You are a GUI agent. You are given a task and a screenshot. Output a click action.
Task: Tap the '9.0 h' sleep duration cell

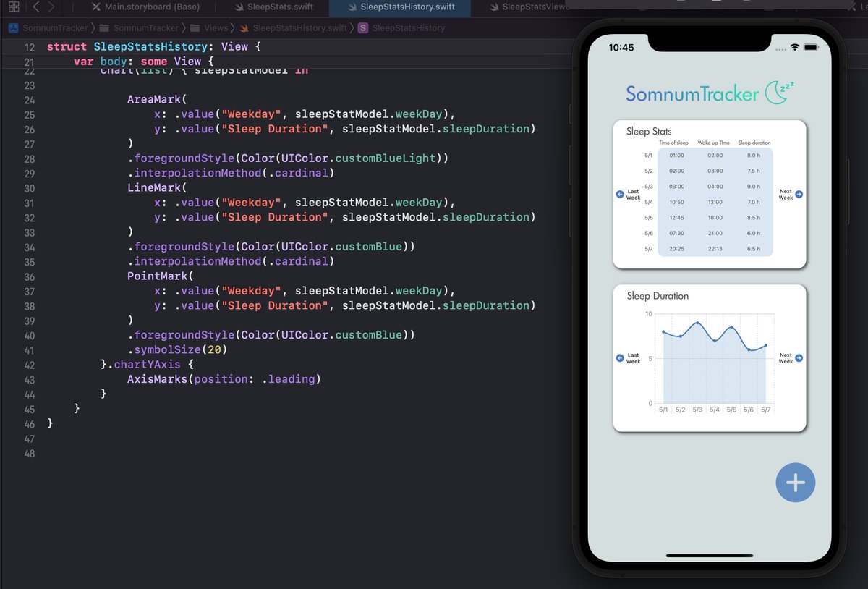pos(754,187)
